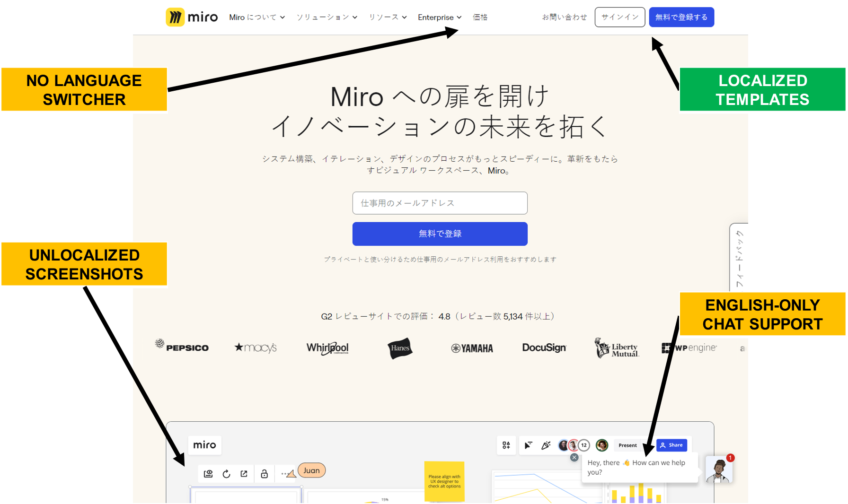Click the blue 無料で登録 button
Image resolution: width=848 pixels, height=504 pixels.
tap(440, 234)
